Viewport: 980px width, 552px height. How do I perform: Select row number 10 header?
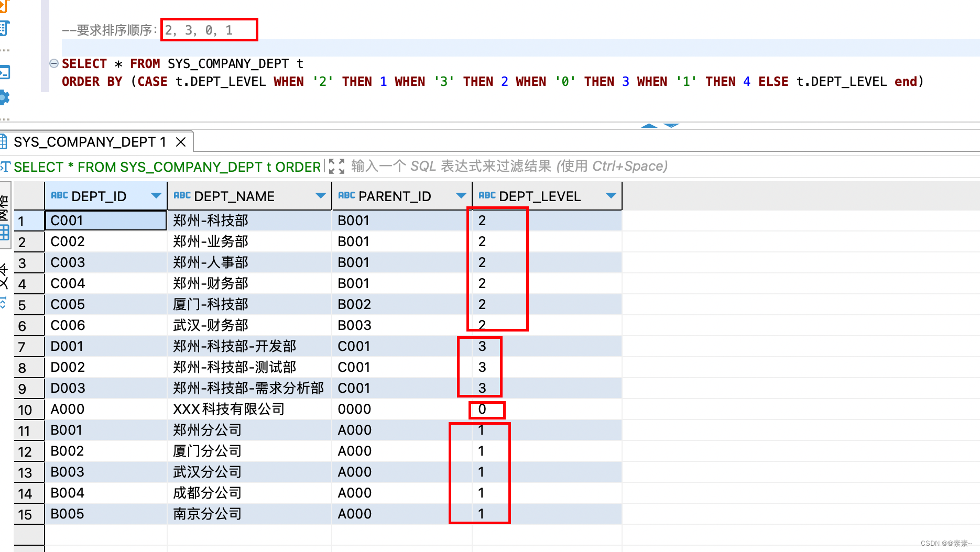click(29, 410)
